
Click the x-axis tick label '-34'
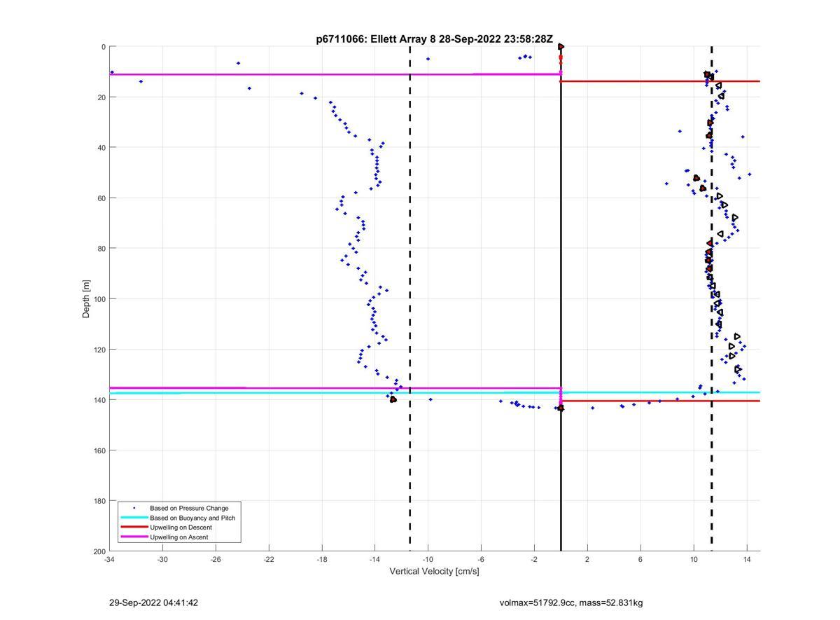click(109, 559)
